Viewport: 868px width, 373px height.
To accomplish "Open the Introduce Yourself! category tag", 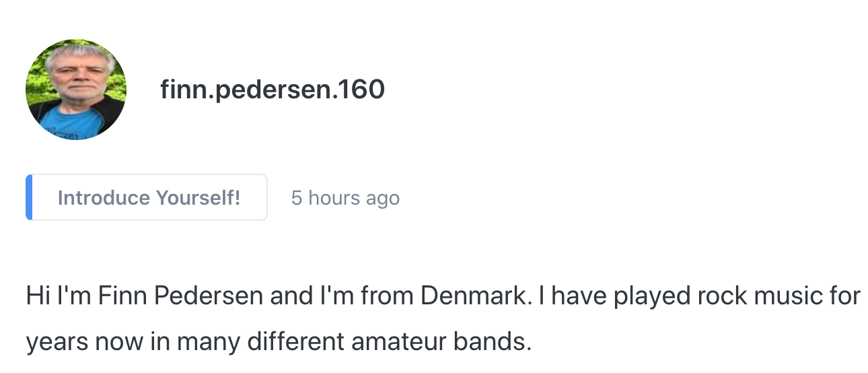I will pyautogui.click(x=147, y=197).
